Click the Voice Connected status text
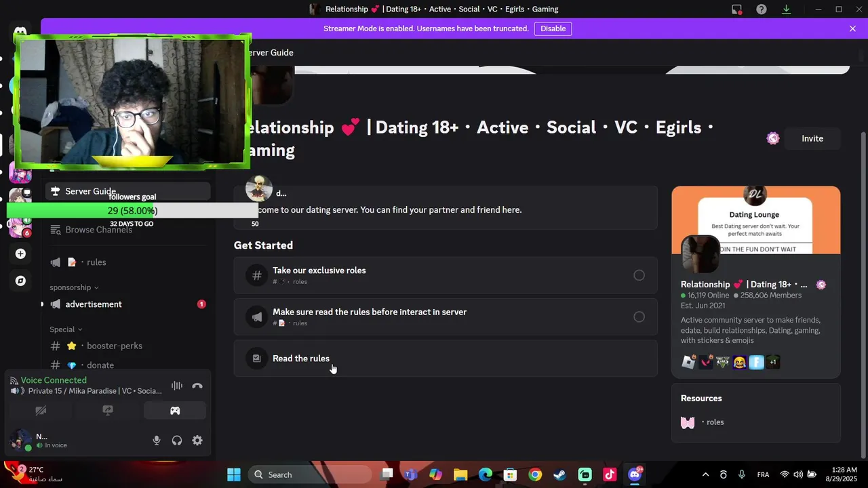Image resolution: width=868 pixels, height=488 pixels. point(54,380)
